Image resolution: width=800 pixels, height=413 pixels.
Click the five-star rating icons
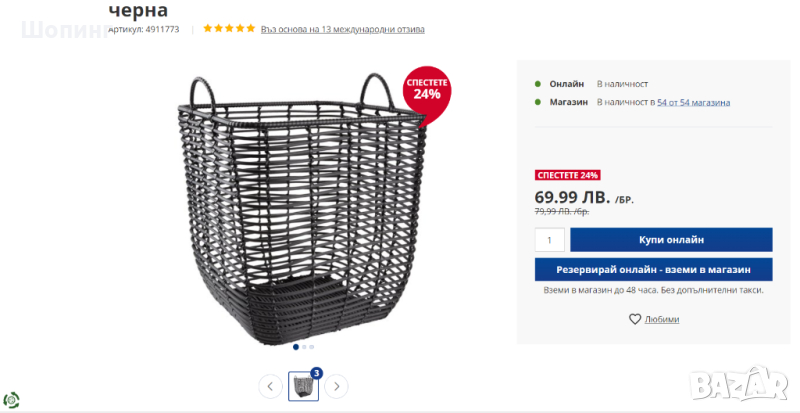(229, 29)
